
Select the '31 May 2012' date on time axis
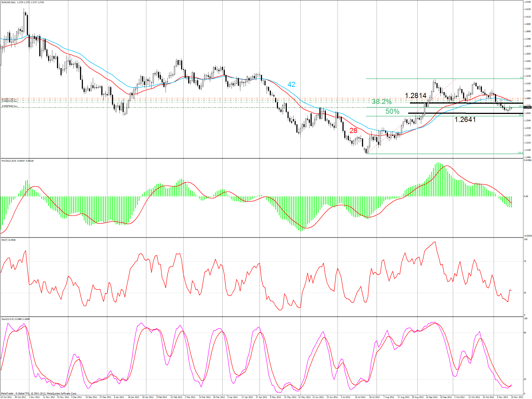304,397
